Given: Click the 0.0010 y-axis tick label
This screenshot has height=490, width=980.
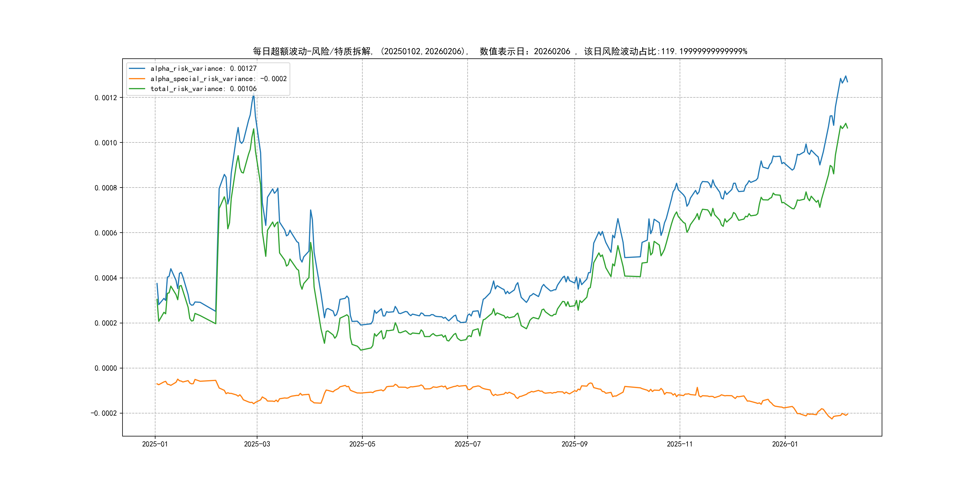Looking at the screenshot, I should pyautogui.click(x=106, y=143).
